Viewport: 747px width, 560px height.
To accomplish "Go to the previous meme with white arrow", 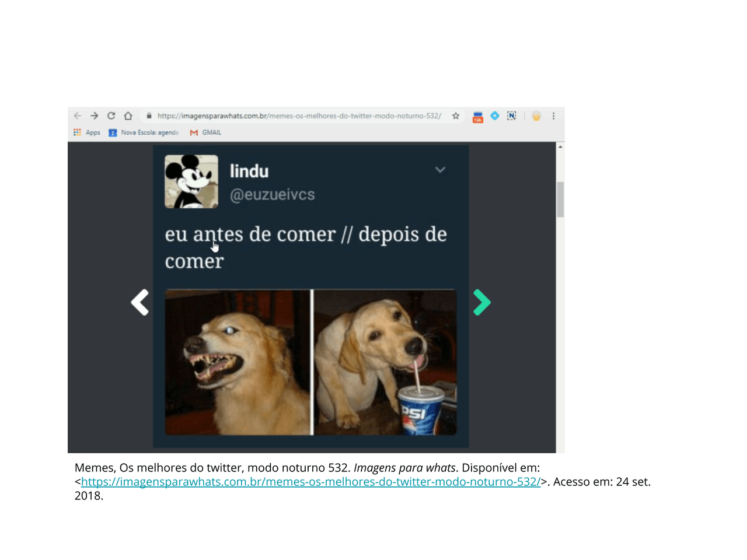I will pos(140,302).
